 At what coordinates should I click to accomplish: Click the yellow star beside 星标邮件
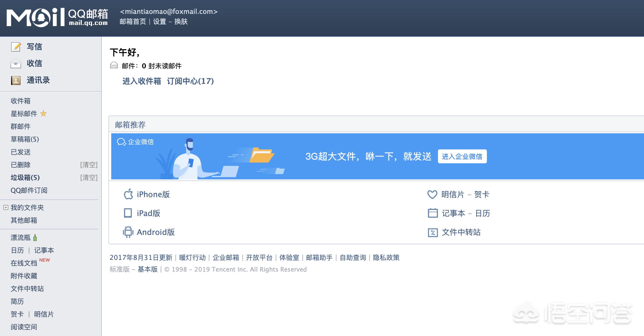[x=43, y=114]
